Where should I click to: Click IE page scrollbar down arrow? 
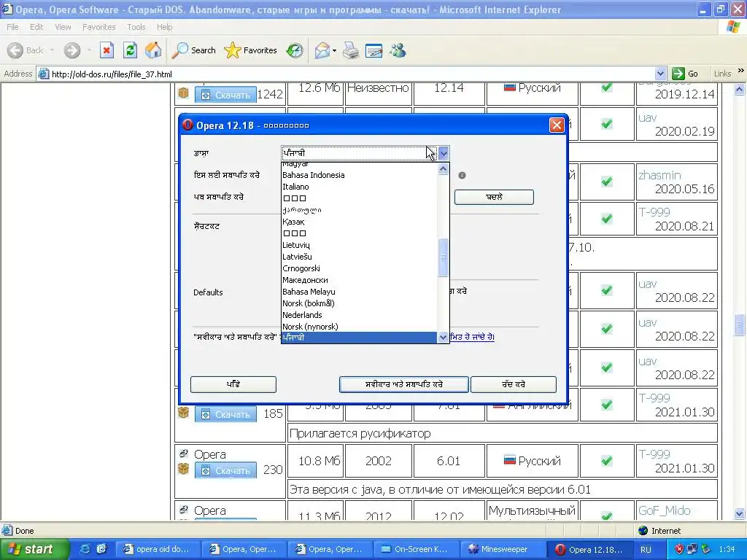click(740, 513)
